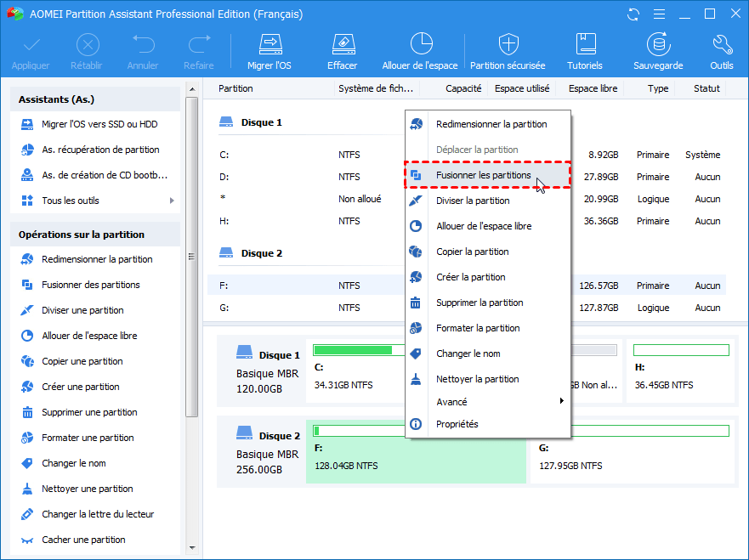This screenshot has width=749, height=560.
Task: Click the sidebar scrollbar down arrow
Action: pyautogui.click(x=192, y=548)
